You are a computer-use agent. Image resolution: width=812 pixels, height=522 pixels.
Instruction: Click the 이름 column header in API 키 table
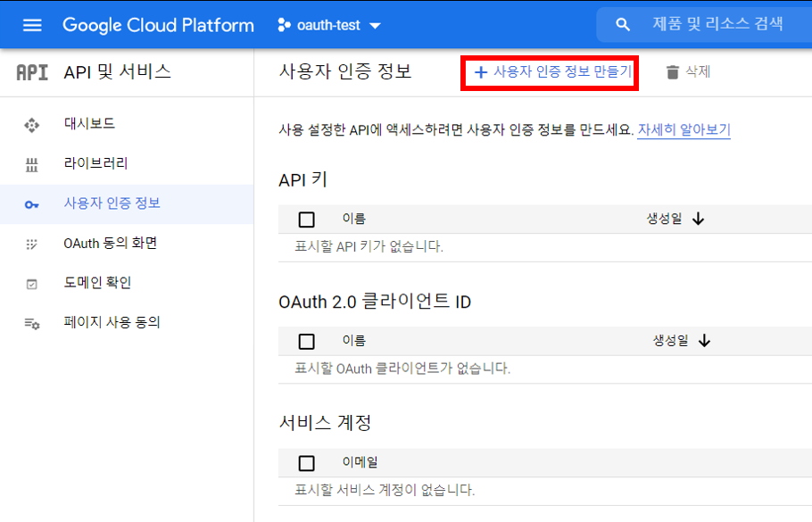point(353,219)
